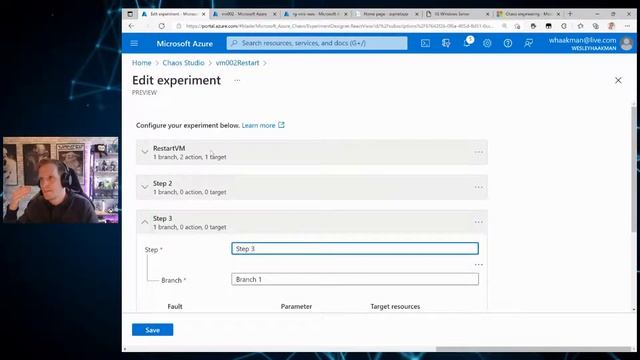
Task: Open Cloud Shell from Azure header
Action: pos(425,43)
